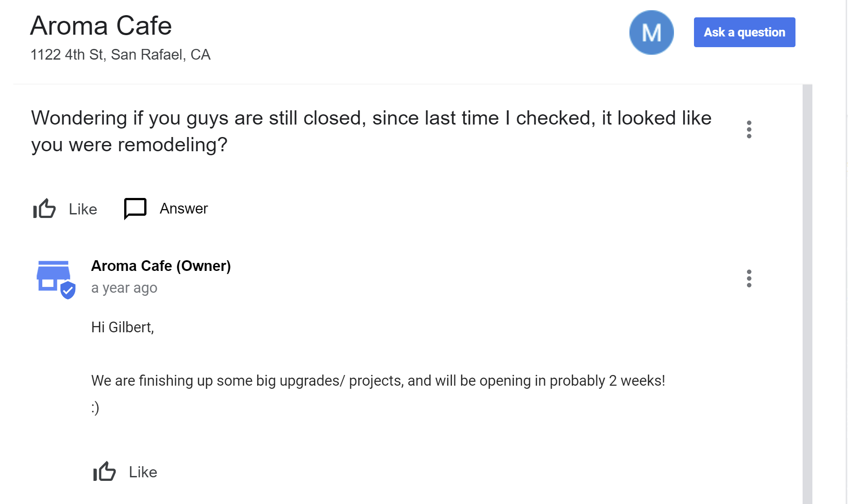This screenshot has height=504, width=848.
Task: Open the three-dot menu for the question
Action: (x=749, y=129)
